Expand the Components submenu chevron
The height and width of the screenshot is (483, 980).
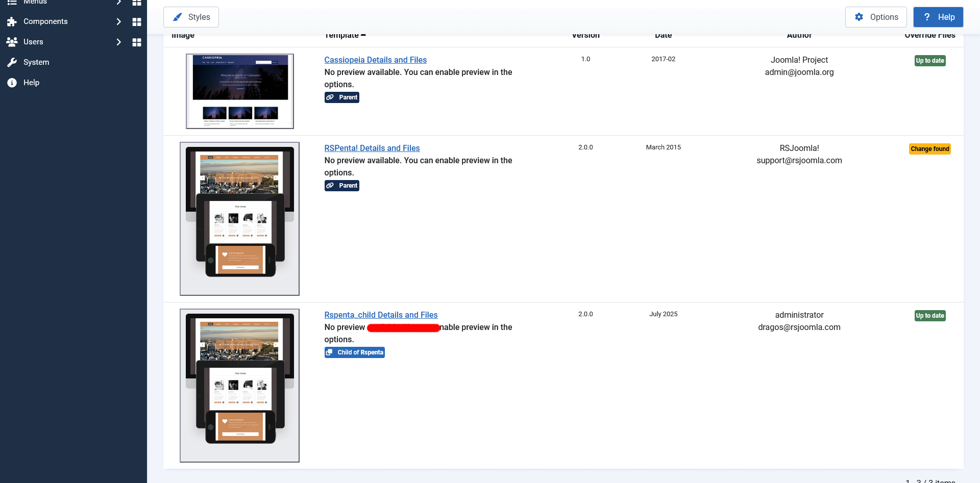coord(118,22)
